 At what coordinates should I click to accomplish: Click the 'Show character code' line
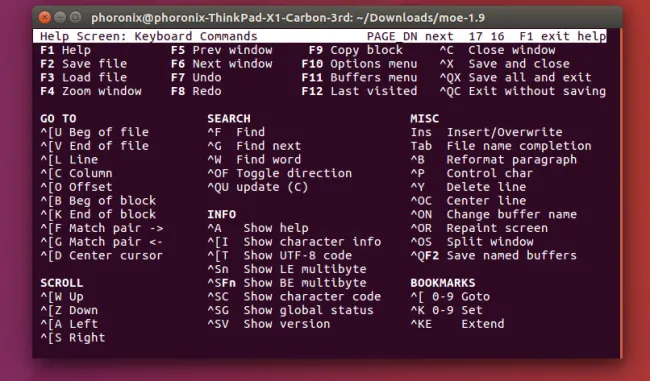click(x=294, y=296)
